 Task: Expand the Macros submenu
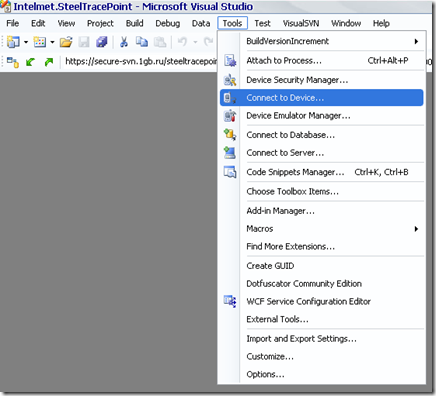322,229
